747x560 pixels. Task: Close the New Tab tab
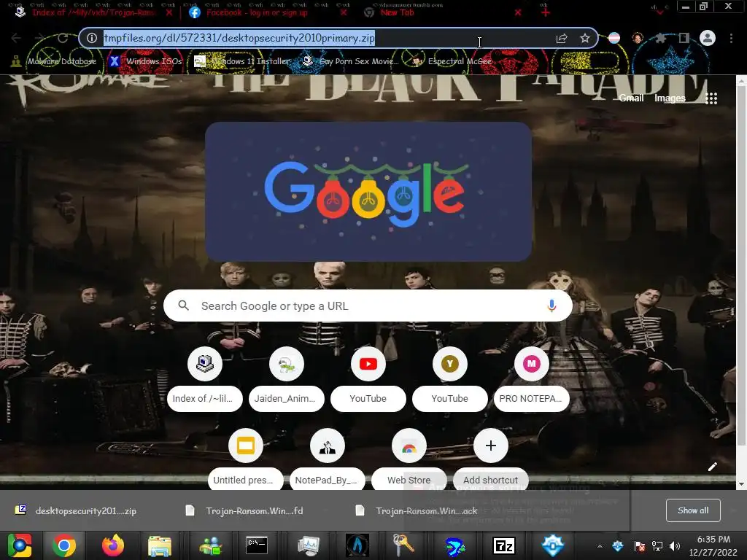click(518, 12)
